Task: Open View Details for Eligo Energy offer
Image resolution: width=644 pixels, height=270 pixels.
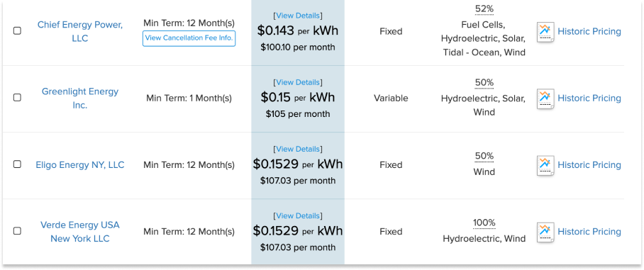Action: (x=298, y=149)
